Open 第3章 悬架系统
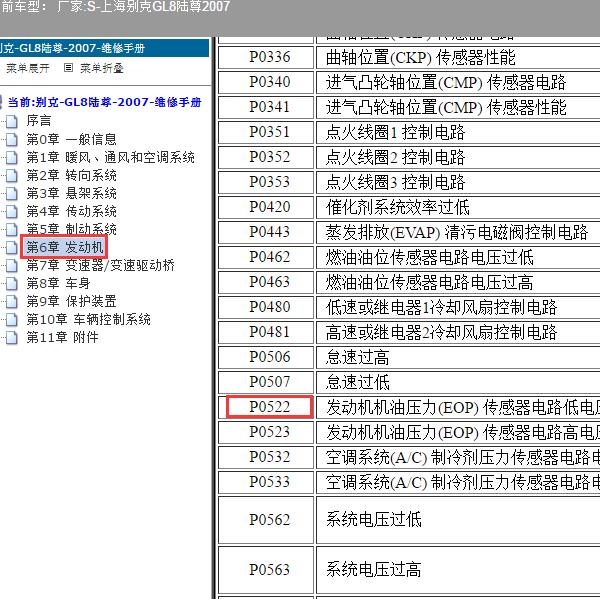 tap(71, 193)
